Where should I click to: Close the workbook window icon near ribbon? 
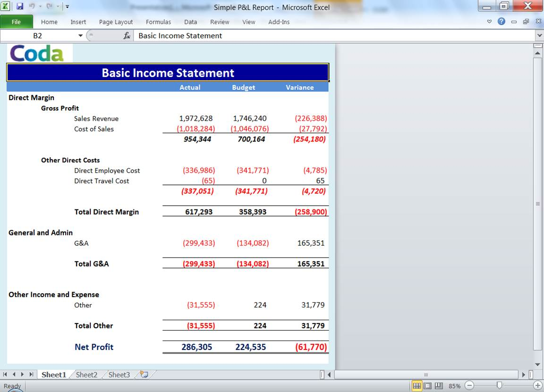pyautogui.click(x=538, y=22)
